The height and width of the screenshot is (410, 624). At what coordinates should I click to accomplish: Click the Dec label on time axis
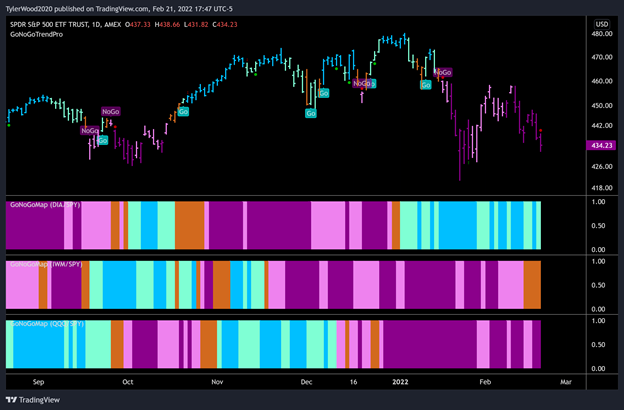306,382
